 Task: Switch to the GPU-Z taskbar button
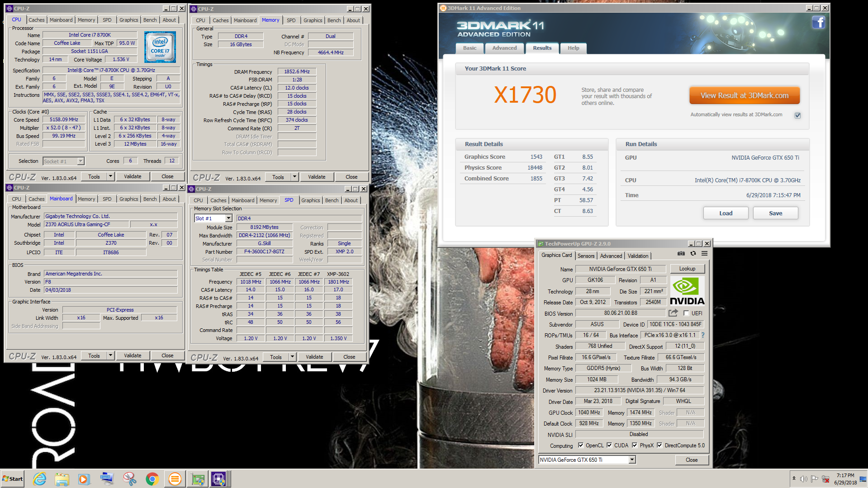tap(198, 479)
